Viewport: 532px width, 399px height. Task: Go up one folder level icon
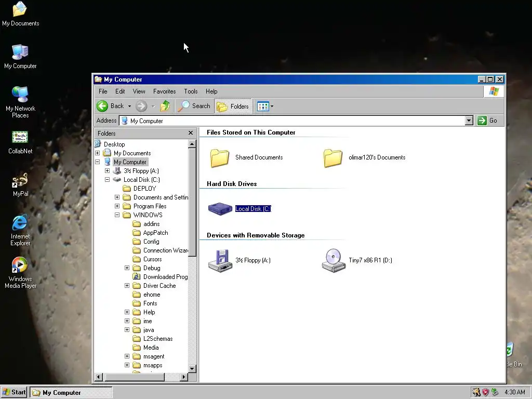165,106
